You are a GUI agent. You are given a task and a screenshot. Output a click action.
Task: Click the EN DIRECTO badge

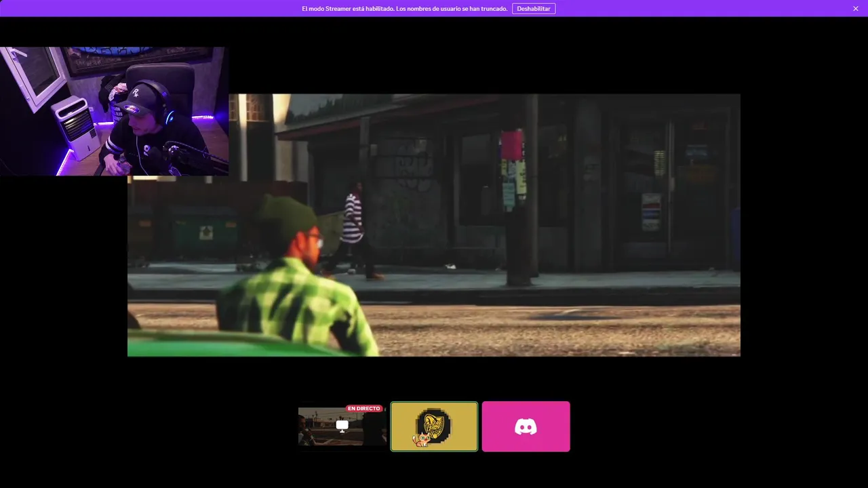coord(364,409)
